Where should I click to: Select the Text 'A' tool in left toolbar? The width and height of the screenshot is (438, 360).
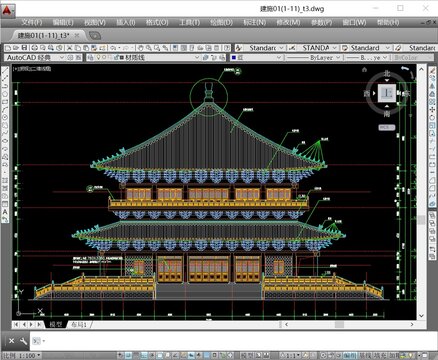5,212
